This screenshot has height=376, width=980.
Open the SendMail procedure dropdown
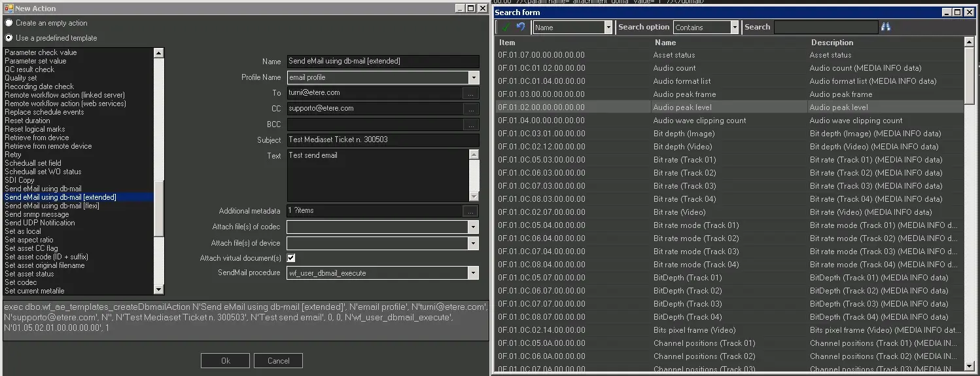(x=474, y=273)
